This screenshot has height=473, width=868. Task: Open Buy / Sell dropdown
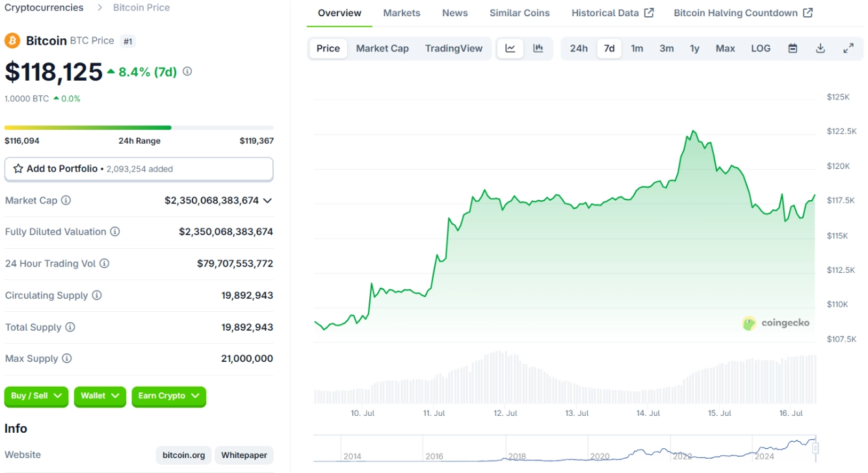point(36,396)
